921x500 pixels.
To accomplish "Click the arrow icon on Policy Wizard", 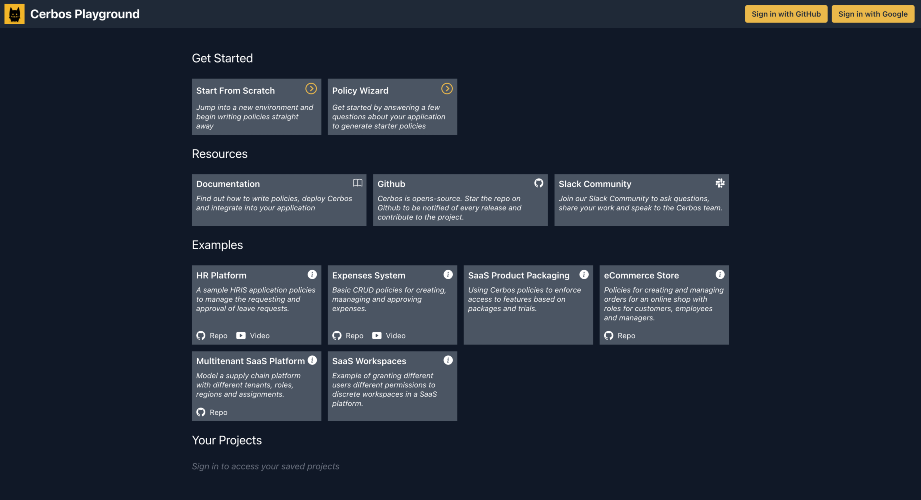I will click(447, 89).
